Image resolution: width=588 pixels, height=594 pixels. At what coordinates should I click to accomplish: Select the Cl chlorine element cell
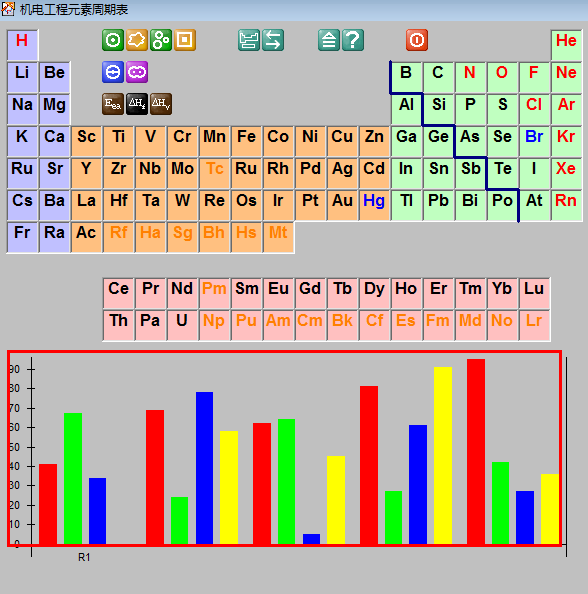pyautogui.click(x=534, y=109)
